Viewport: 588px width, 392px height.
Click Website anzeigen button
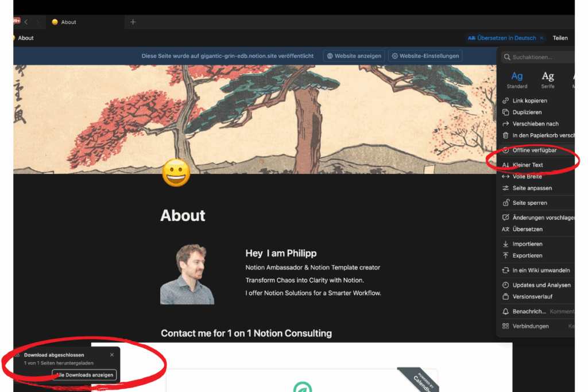coord(354,56)
